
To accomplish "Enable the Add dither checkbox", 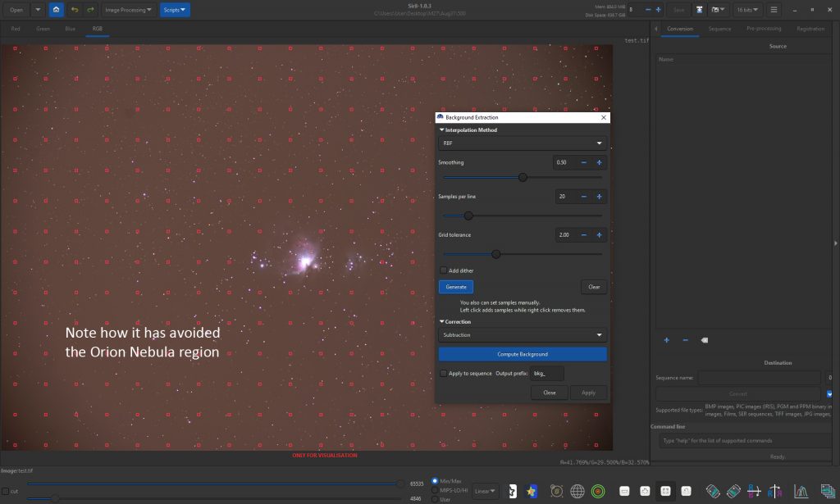I will [x=443, y=270].
